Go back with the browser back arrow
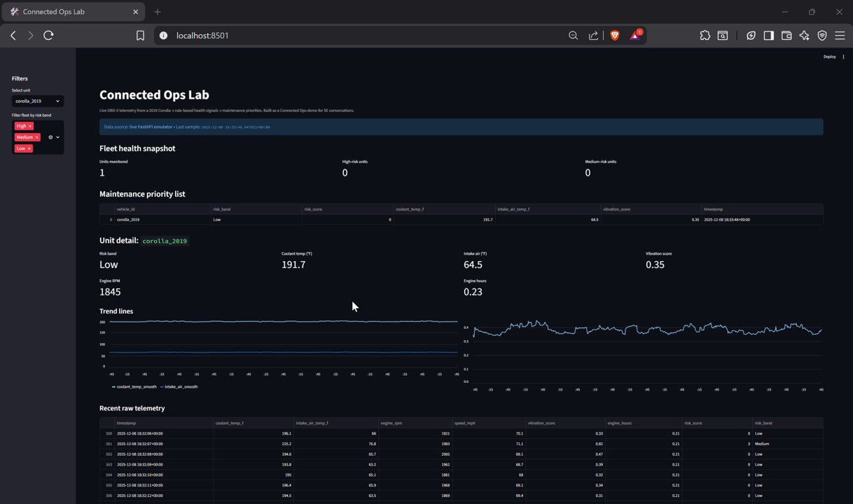Image resolution: width=853 pixels, height=504 pixels. [13, 36]
